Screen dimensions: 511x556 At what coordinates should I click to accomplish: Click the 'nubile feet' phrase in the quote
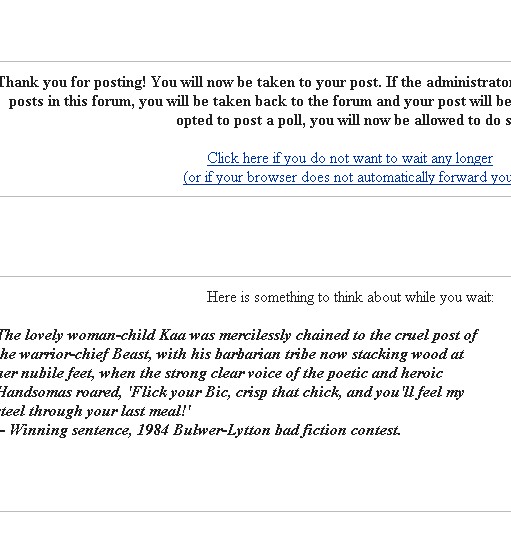point(58,373)
